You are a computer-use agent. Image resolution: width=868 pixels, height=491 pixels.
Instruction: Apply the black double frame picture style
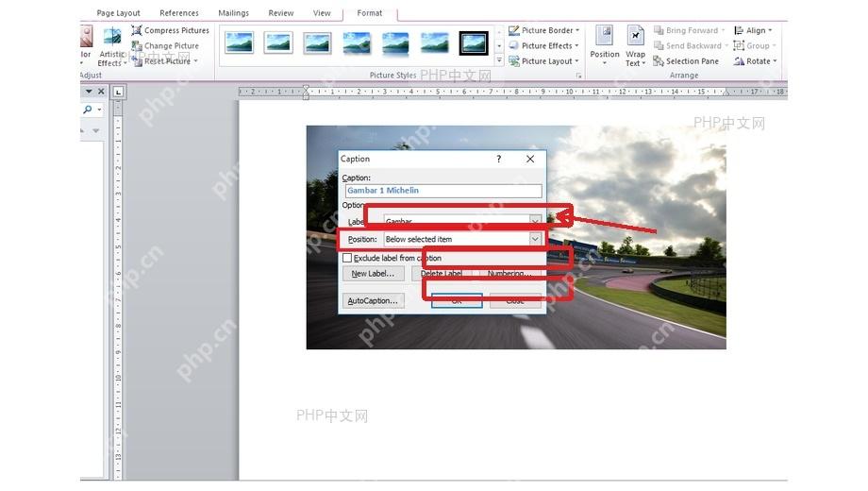(x=474, y=42)
